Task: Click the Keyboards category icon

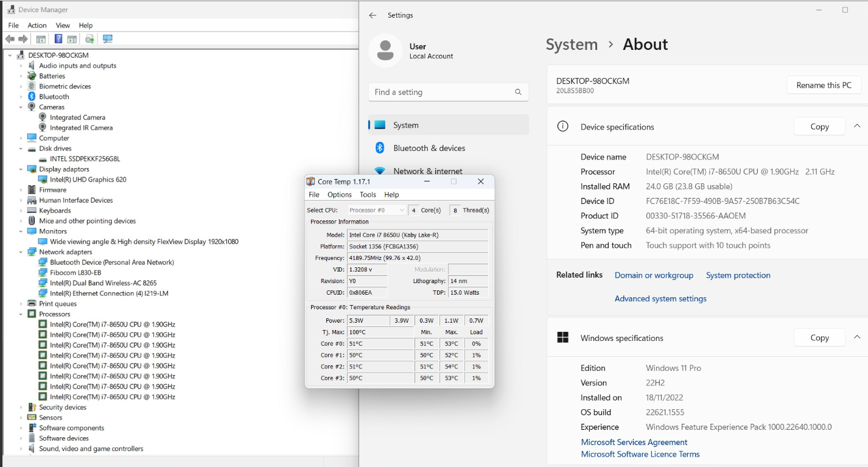Action: pos(32,210)
